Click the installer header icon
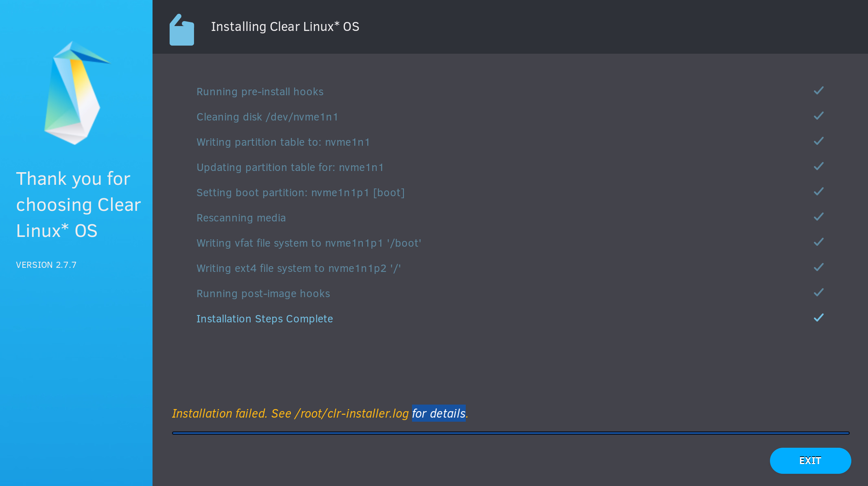Image resolution: width=868 pixels, height=486 pixels. coord(181,30)
